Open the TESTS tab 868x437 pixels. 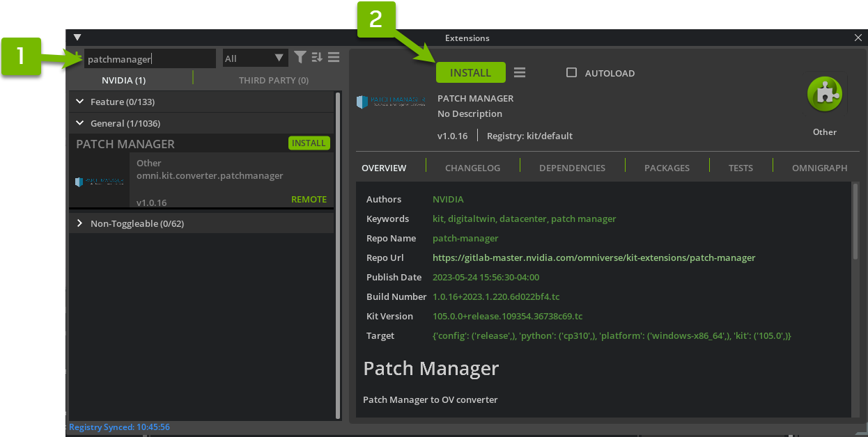(x=741, y=168)
